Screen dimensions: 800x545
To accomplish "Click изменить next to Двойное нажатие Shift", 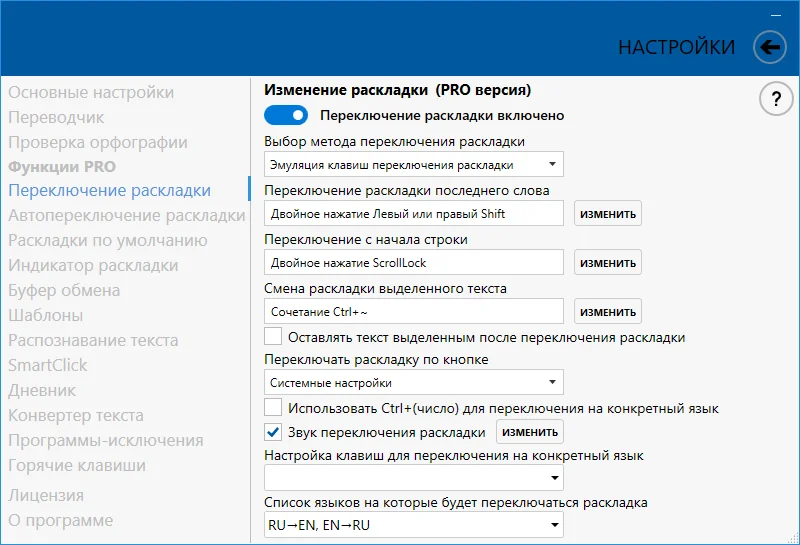I will [608, 213].
